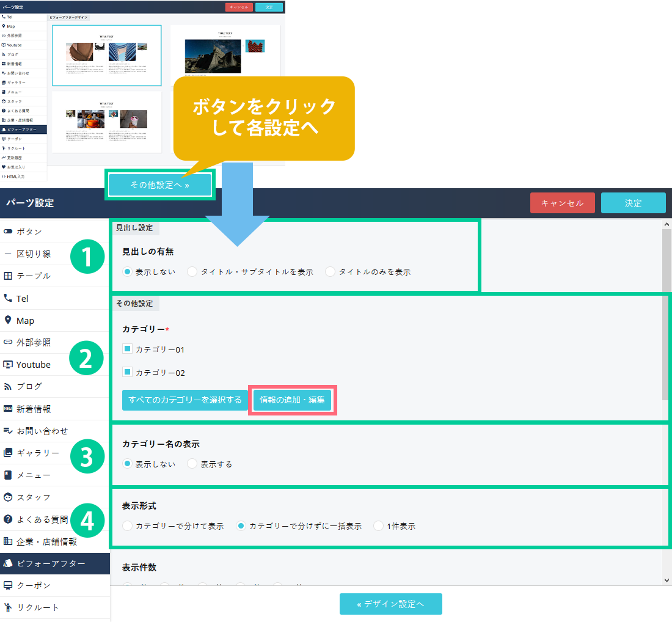Image resolution: width=672 pixels, height=622 pixels.
Task: Check the カテゴリー01 checkbox
Action: click(127, 349)
